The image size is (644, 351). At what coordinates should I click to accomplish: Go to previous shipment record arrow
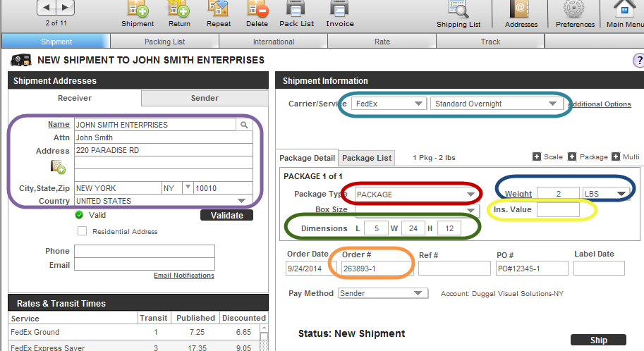(46, 7)
